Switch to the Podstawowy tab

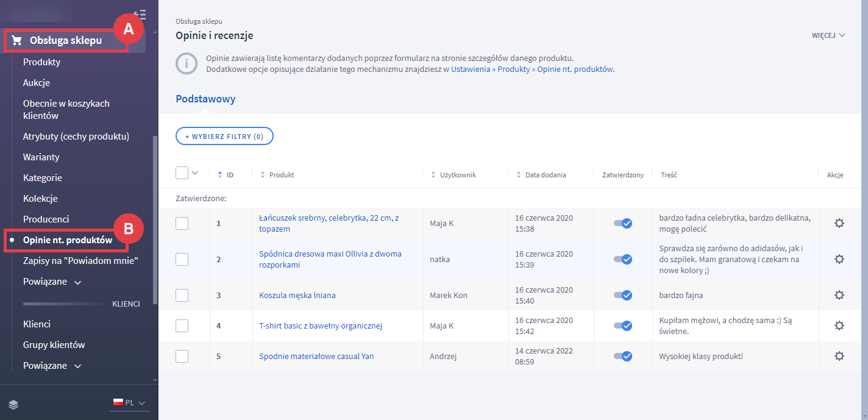(x=205, y=99)
